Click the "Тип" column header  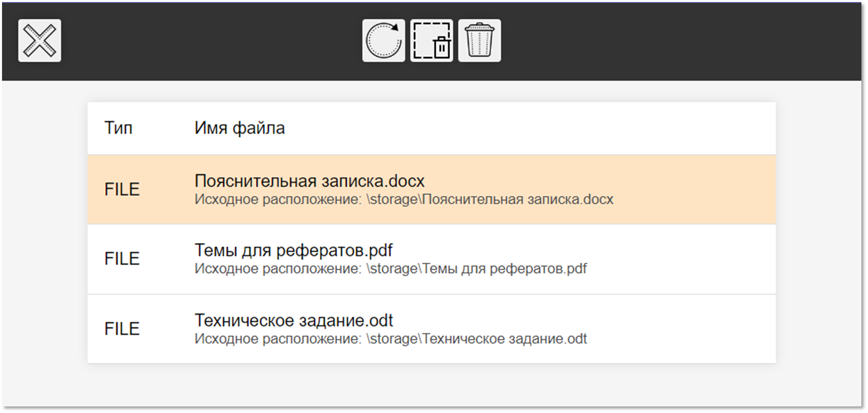(118, 128)
